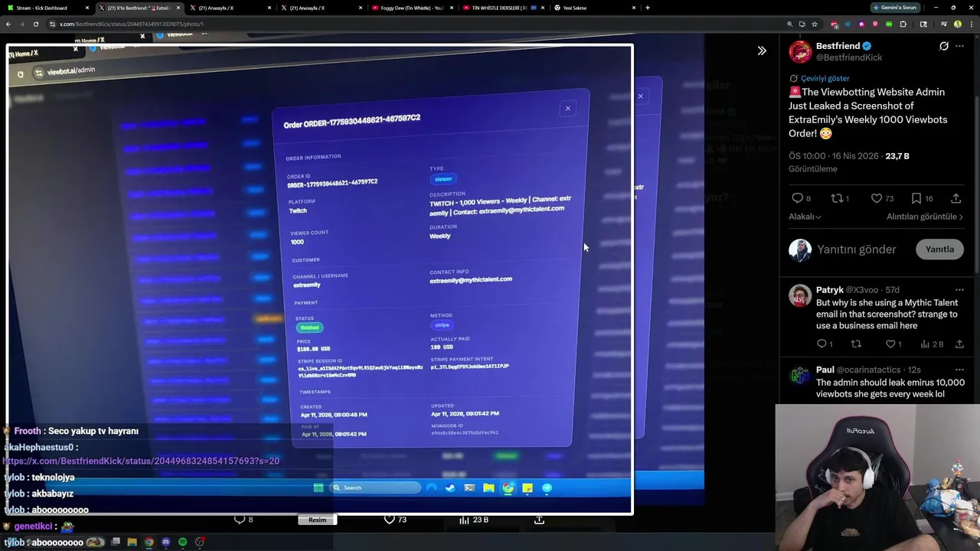Click the leaked order screenshot photo
This screenshot has width=980, height=551.
point(320,279)
